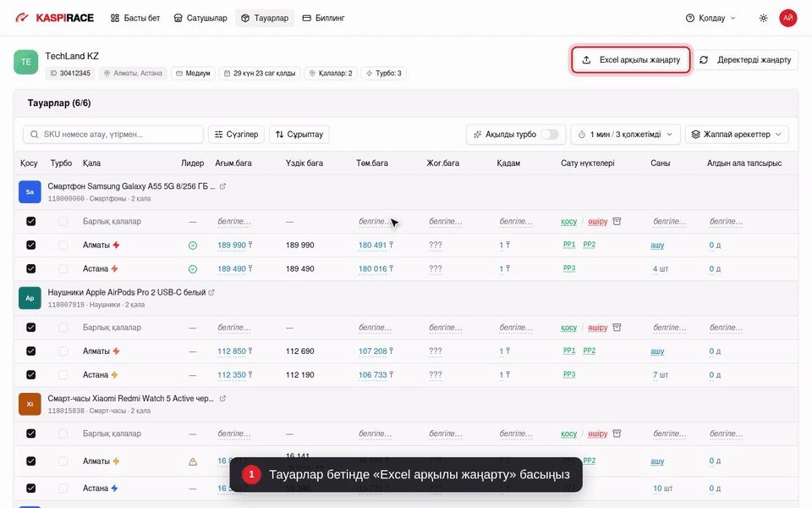The width and height of the screenshot is (812, 508).
Task: Open the Жаппай әрекеттер bulk actions dropdown
Action: 737,135
